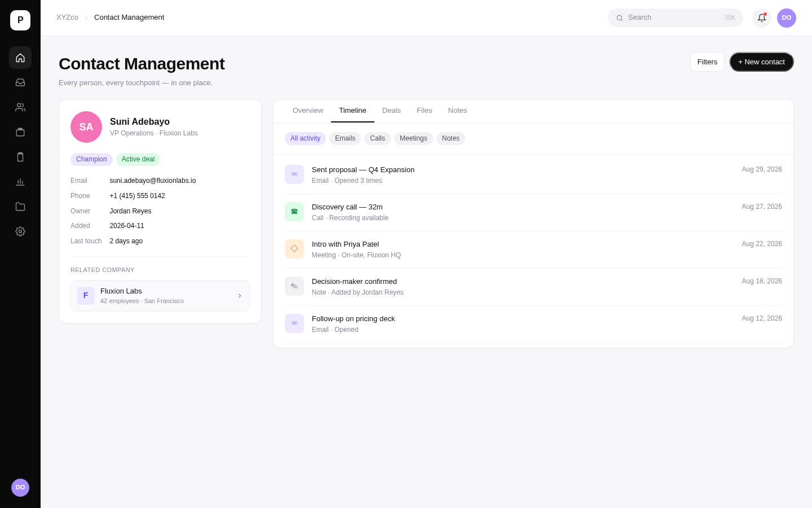
Task: Expand the Fluxion Labs company chevron
Action: [240, 296]
